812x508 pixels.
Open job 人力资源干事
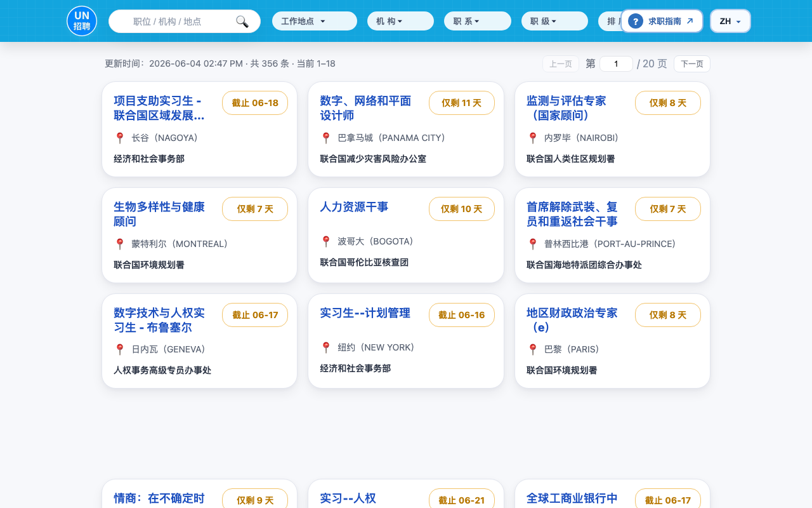tap(354, 207)
